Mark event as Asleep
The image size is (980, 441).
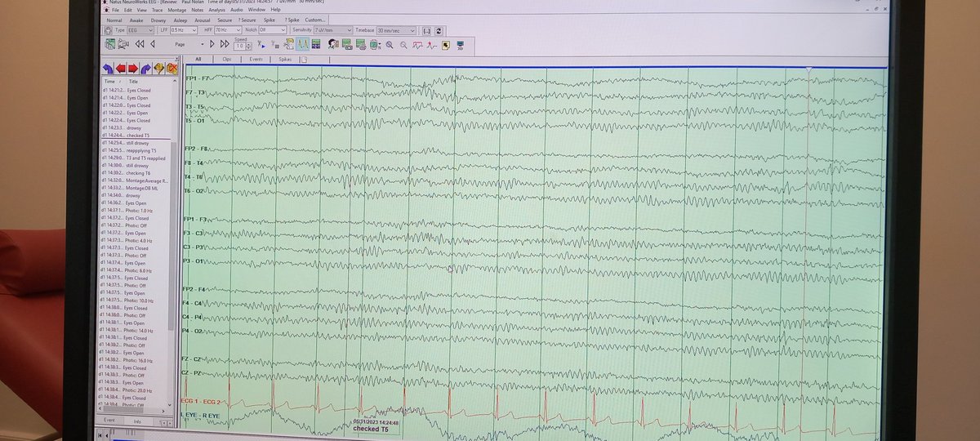coord(182,19)
